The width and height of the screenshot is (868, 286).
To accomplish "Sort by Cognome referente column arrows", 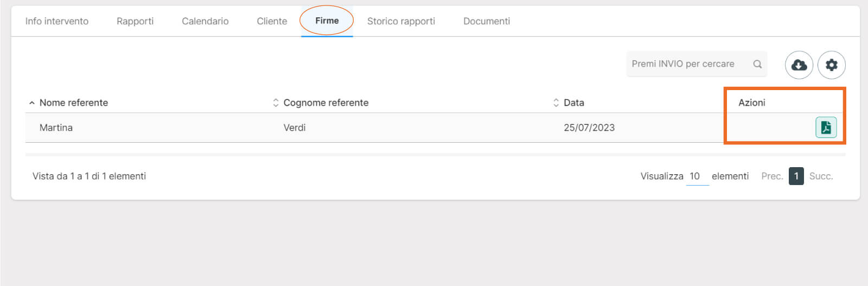I will (276, 103).
